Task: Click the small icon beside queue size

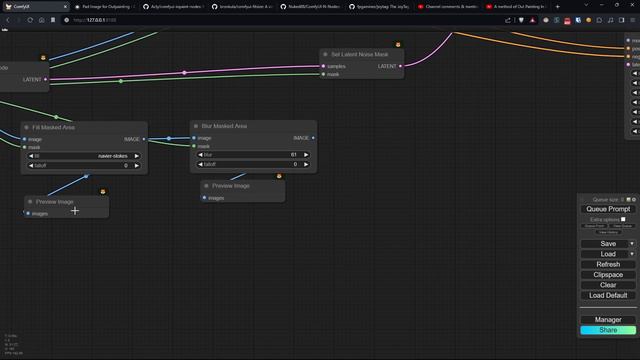Action: pos(629,200)
